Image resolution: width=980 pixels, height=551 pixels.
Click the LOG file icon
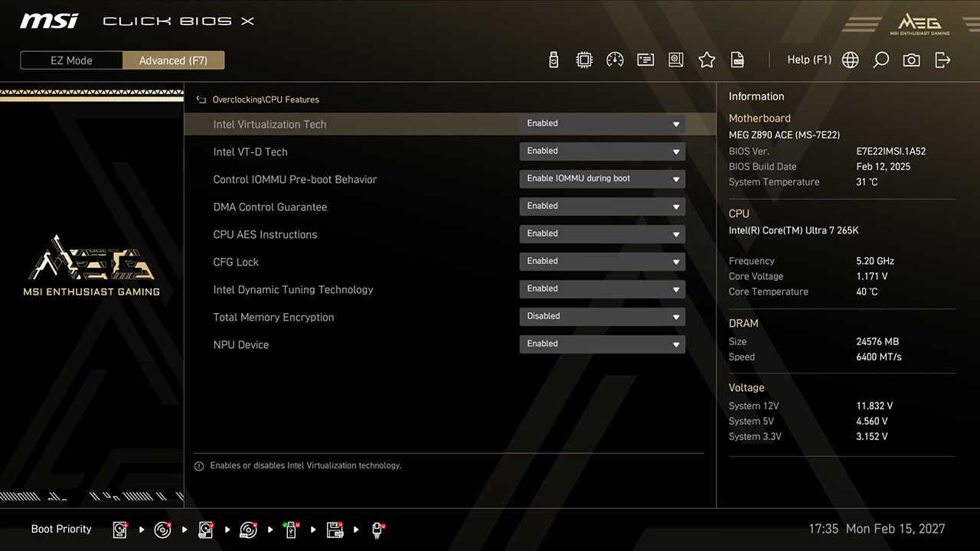(737, 60)
